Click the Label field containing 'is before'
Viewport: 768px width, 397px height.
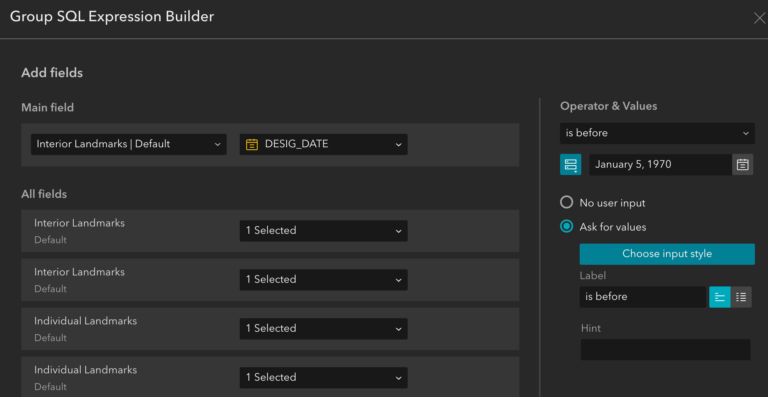coord(643,297)
